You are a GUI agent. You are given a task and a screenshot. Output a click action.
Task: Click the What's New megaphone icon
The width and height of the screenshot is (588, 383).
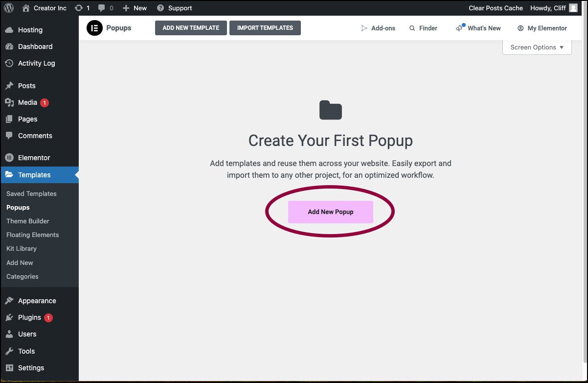(x=459, y=28)
